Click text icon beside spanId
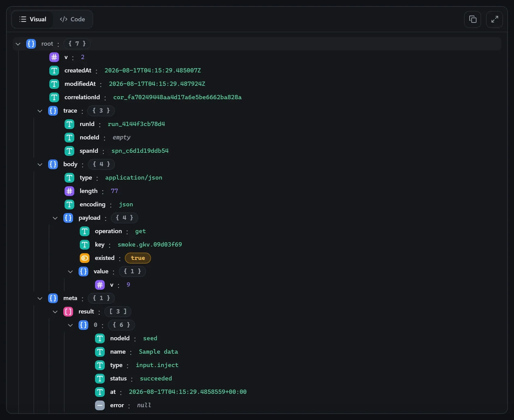514x420 pixels. click(x=69, y=151)
